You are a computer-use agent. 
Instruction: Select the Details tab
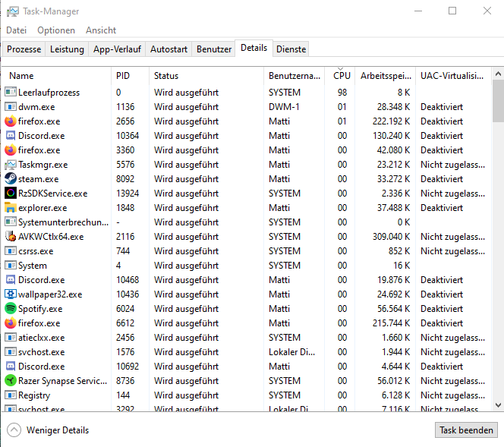coord(254,48)
